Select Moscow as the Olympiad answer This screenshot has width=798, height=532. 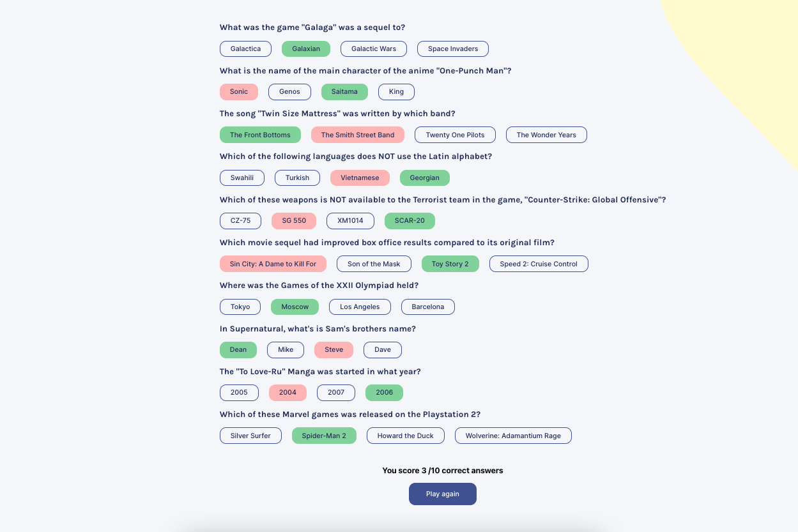coord(295,307)
